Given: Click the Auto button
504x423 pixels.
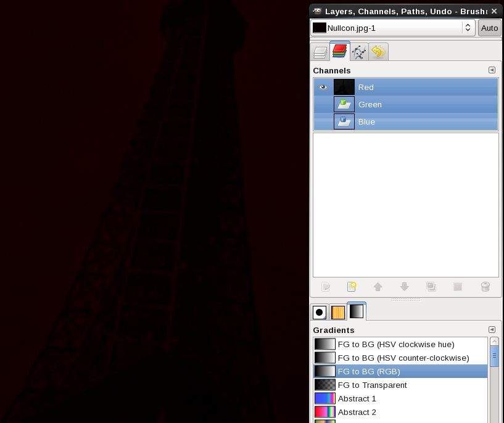Looking at the screenshot, I should 489,28.
